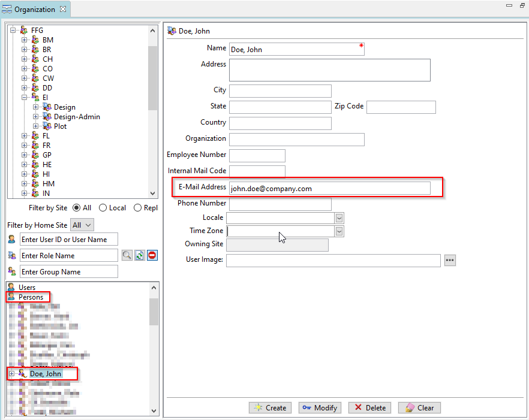Open the Time Zone dropdown arrow
Viewport: 529px width, 420px height.
point(339,231)
